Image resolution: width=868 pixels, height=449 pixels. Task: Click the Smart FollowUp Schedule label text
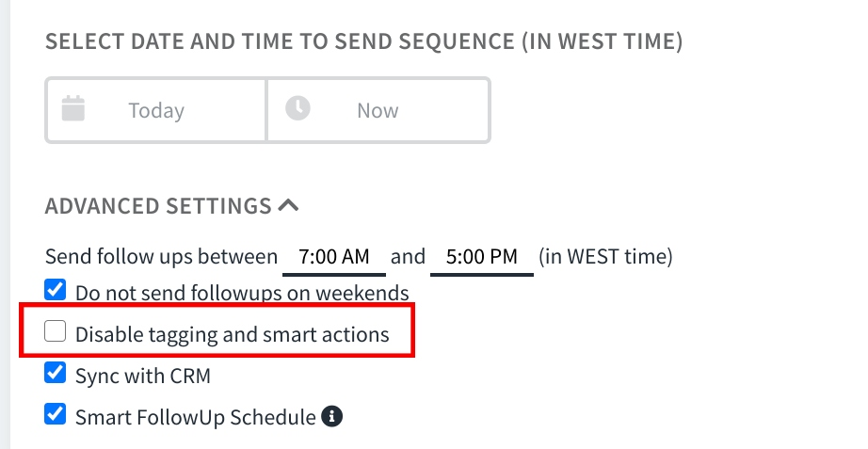click(x=196, y=417)
